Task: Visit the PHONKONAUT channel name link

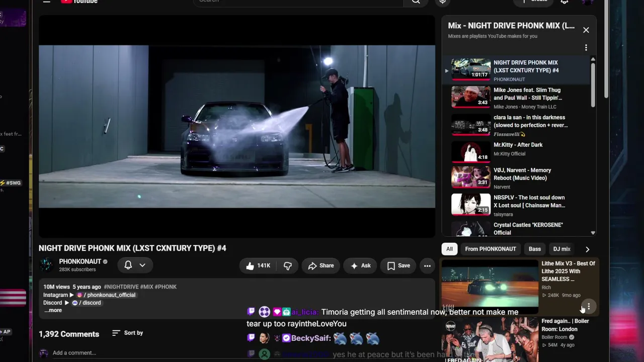Action: (x=80, y=261)
